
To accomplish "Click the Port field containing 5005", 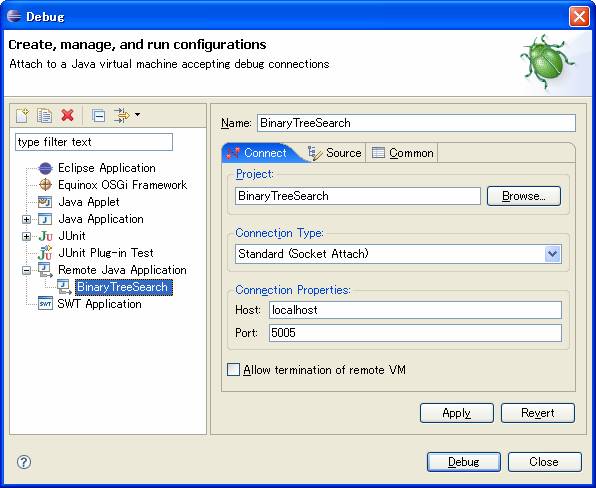I will 415,333.
